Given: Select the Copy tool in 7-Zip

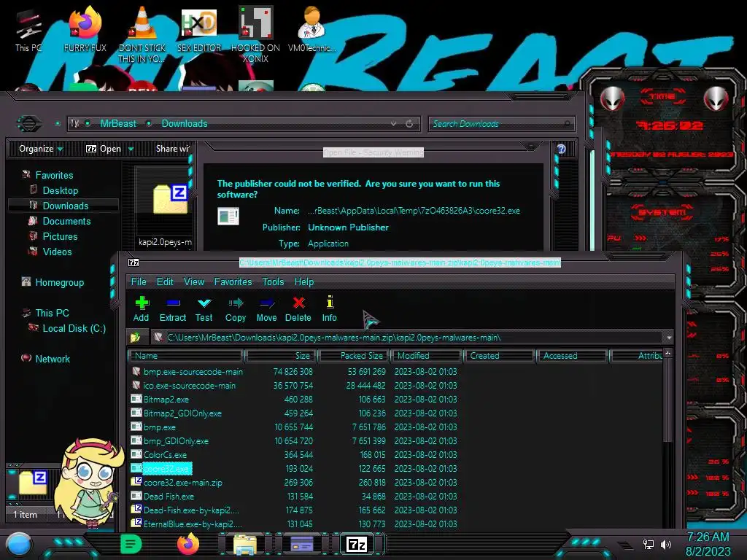Looking at the screenshot, I should click(236, 309).
